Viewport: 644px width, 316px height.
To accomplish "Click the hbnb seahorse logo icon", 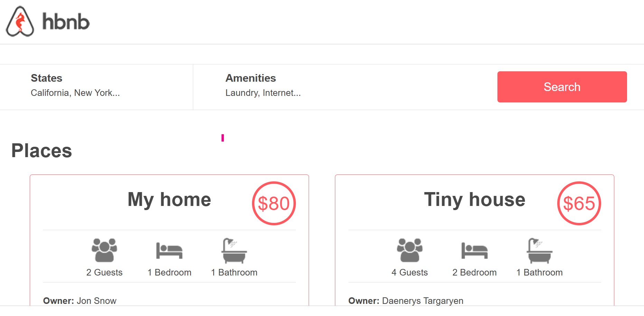I will click(20, 21).
